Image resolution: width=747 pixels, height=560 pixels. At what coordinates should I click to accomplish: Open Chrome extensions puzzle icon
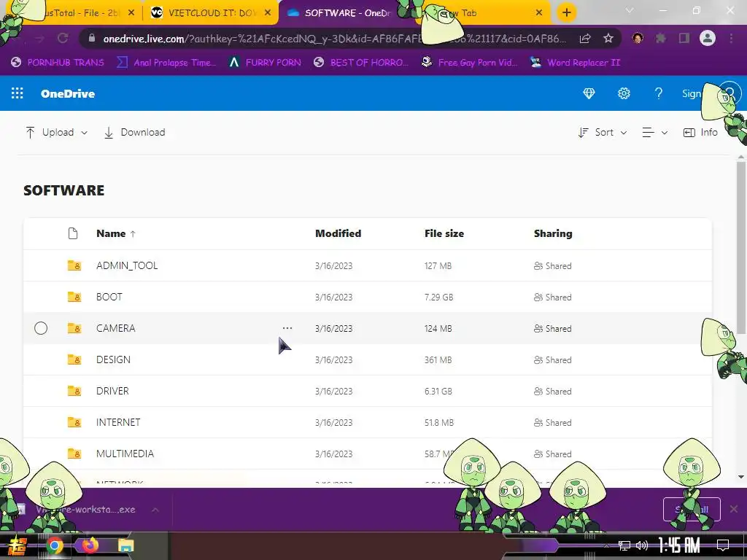coord(660,38)
